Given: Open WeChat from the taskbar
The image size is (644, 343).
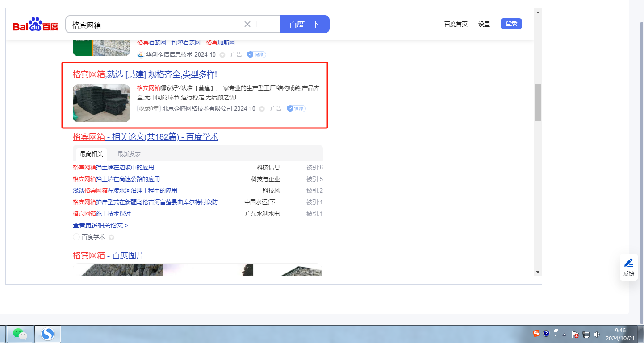Looking at the screenshot, I should pyautogui.click(x=20, y=334).
